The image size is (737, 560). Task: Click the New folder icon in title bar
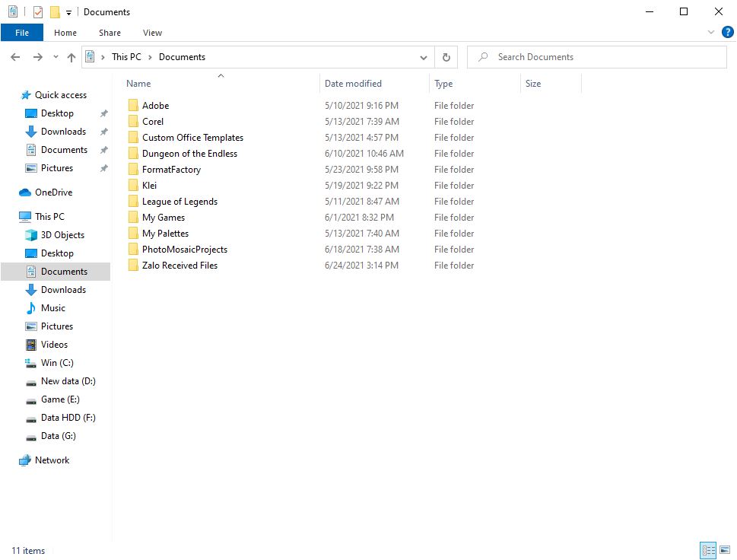pos(55,12)
